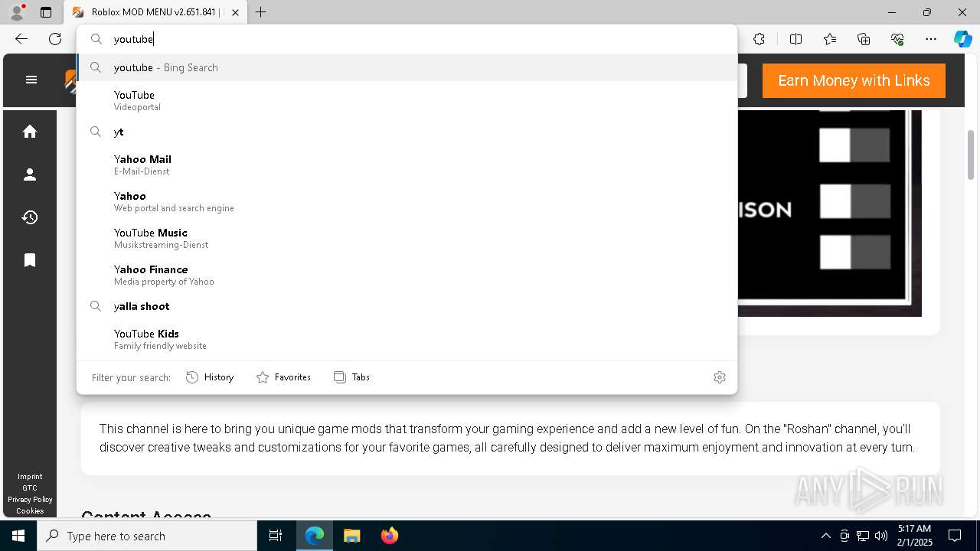Click the address bar text field

407,39
